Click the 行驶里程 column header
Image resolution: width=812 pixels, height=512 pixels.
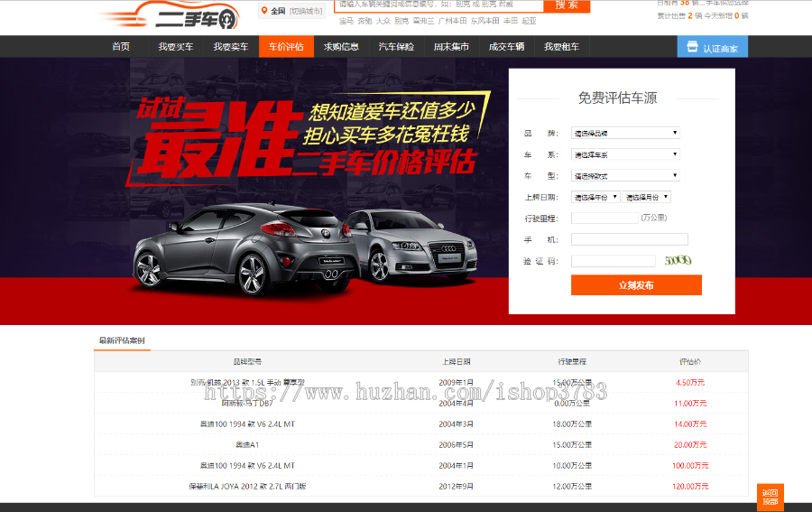point(572,362)
